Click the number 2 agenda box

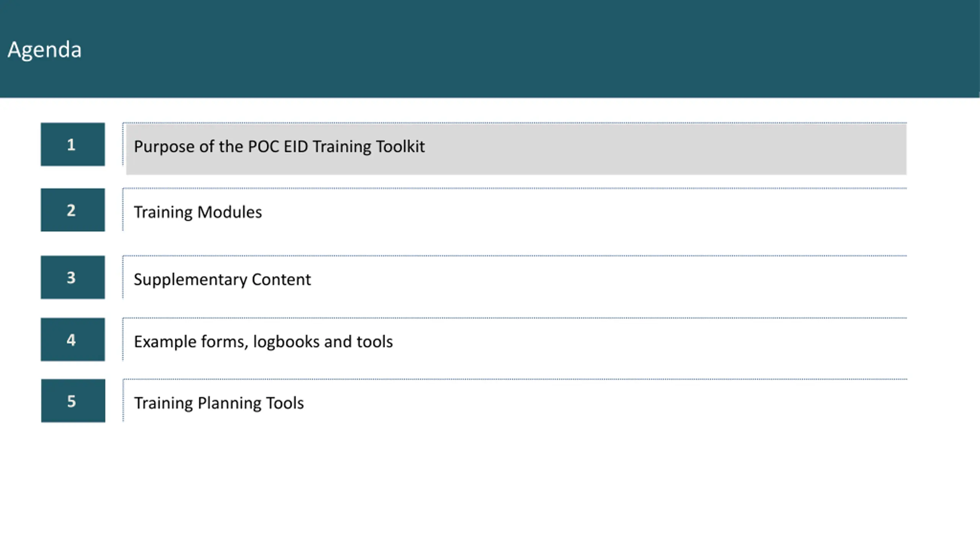pos(73,210)
